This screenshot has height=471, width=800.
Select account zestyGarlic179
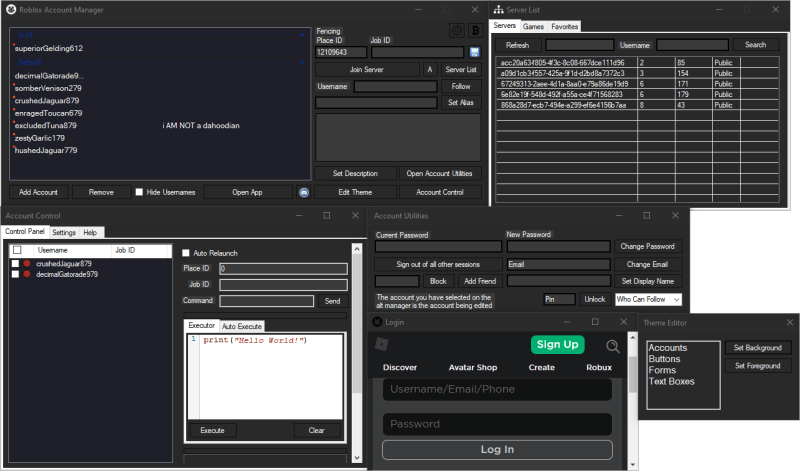[40, 138]
